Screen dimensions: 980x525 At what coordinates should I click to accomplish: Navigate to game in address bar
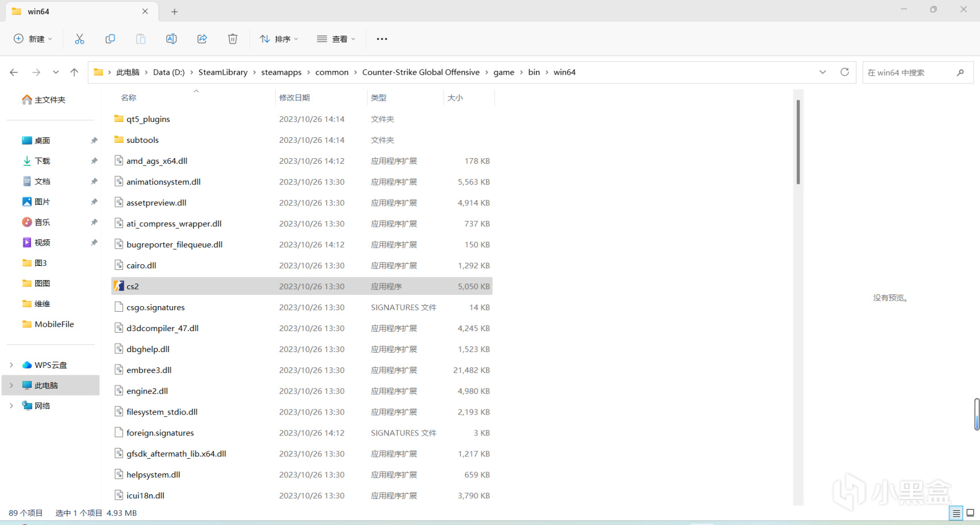pos(504,72)
